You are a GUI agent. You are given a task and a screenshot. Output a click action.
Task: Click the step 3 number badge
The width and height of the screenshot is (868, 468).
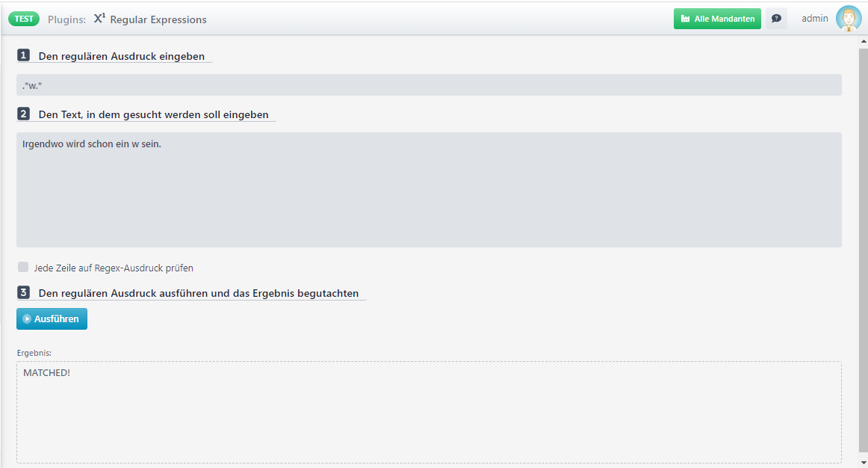(x=23, y=292)
